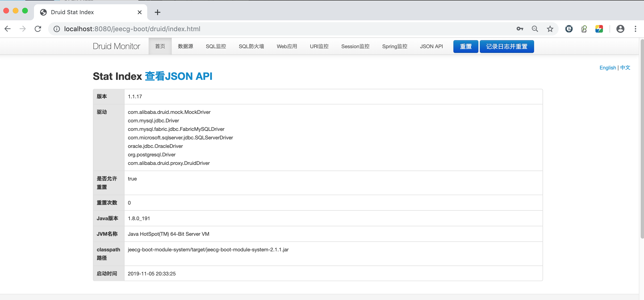Select the Spring监控 tab
This screenshot has height=300, width=644.
394,46
